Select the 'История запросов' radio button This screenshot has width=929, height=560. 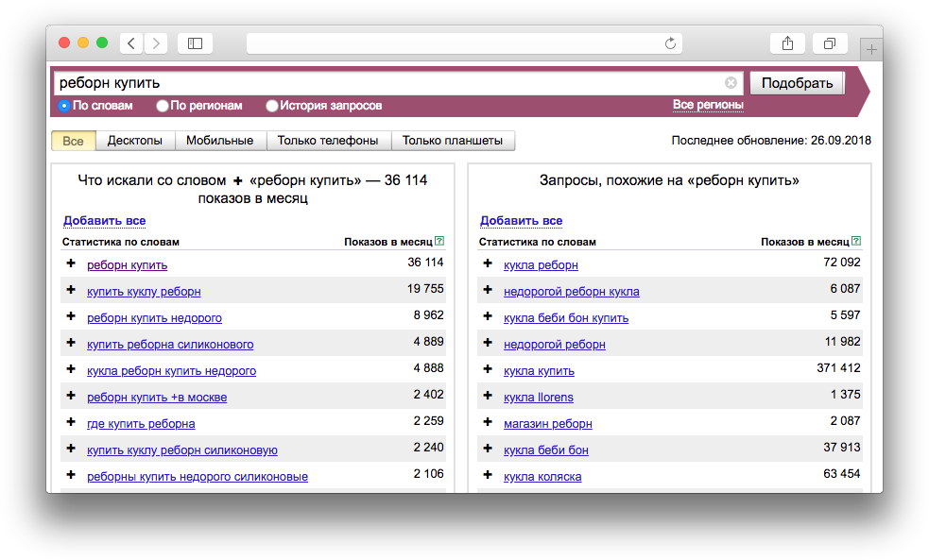point(272,106)
